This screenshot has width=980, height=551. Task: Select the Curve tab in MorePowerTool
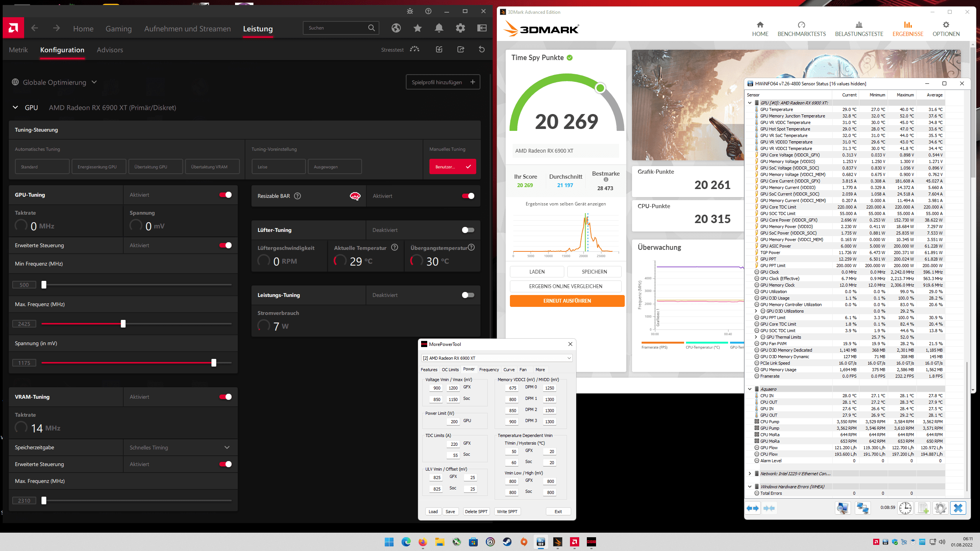509,370
